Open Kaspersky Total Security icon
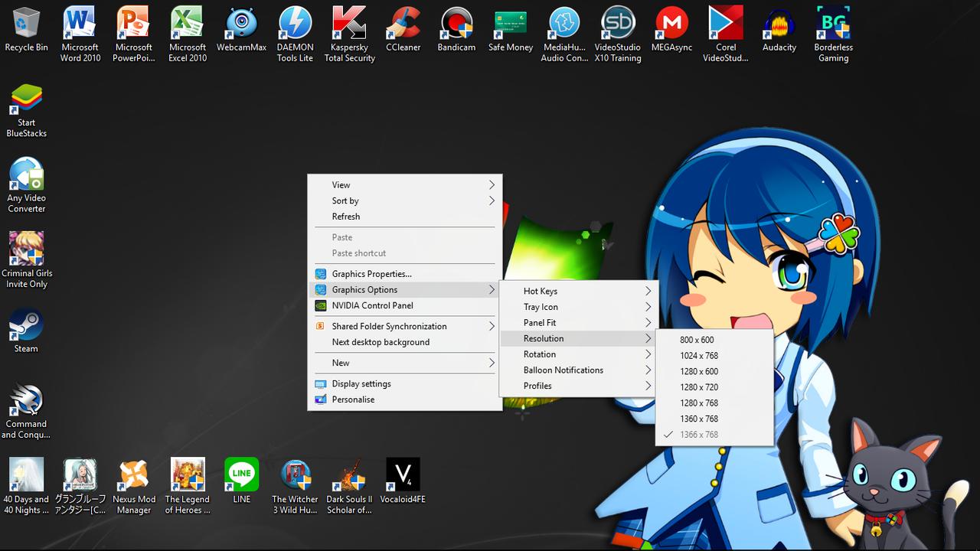 coord(349,29)
